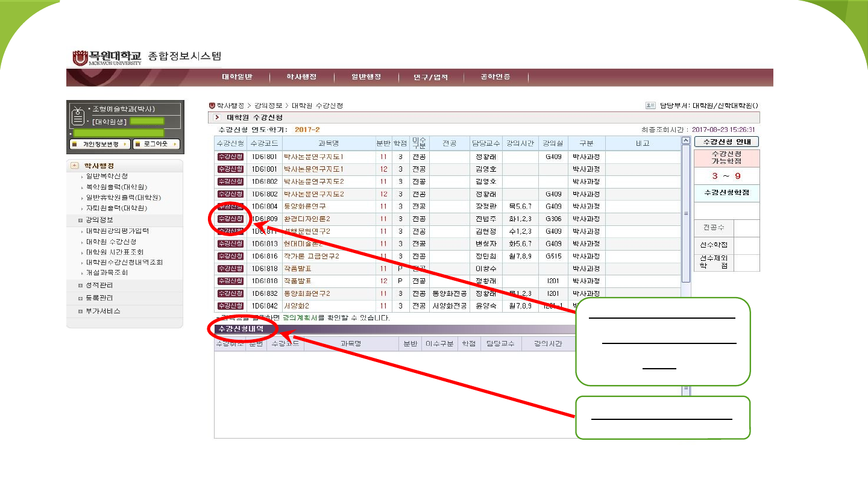
Task: Click 수강신청 button for 서양화2
Action: click(230, 305)
